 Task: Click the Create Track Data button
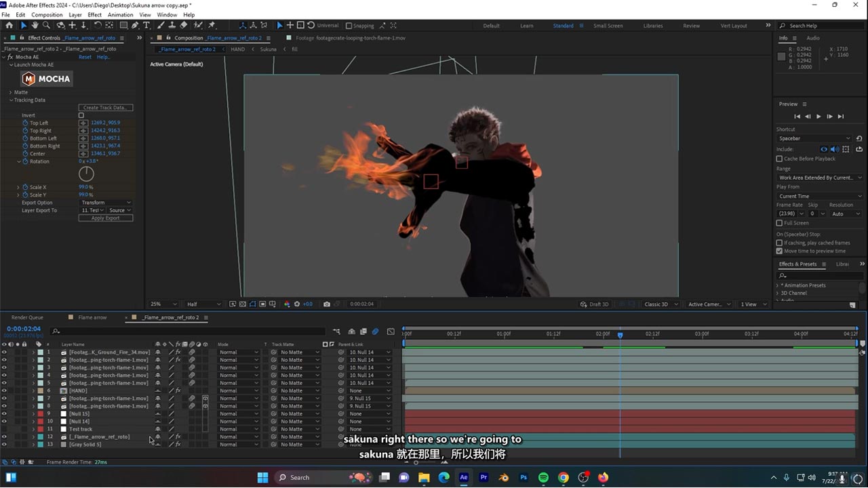106,108
